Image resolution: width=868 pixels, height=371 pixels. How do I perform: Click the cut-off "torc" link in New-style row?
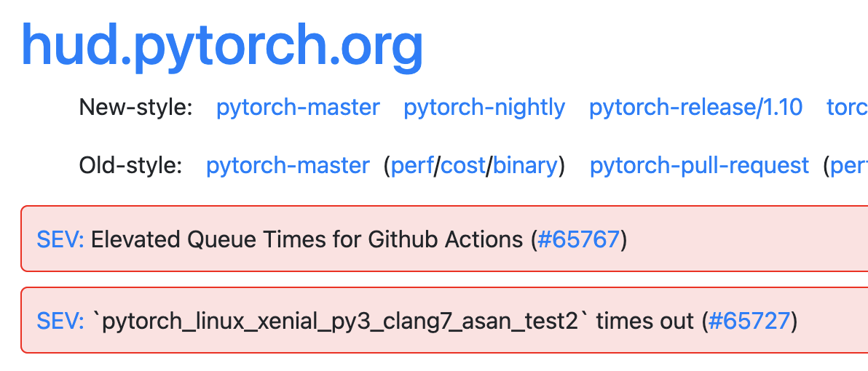(848, 108)
